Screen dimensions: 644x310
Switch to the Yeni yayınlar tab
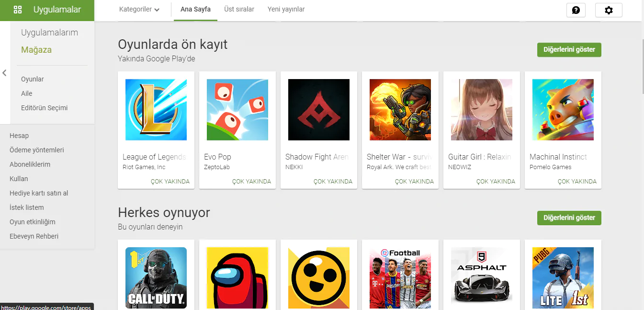286,10
